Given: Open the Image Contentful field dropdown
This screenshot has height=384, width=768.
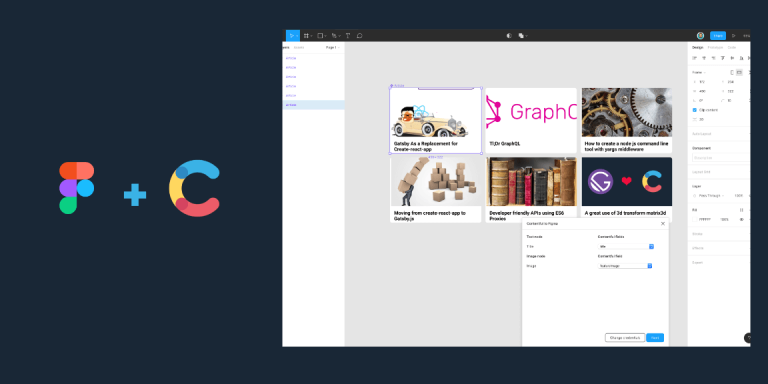Looking at the screenshot, I should click(x=625, y=266).
